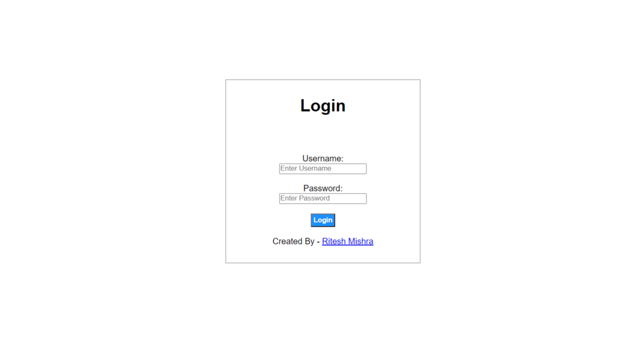This screenshot has width=635, height=364.
Task: Place cursor in the username box
Action: (323, 169)
